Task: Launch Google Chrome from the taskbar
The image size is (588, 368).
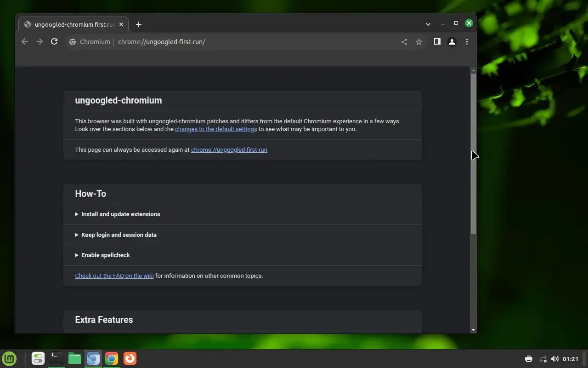Action: pyautogui.click(x=111, y=358)
